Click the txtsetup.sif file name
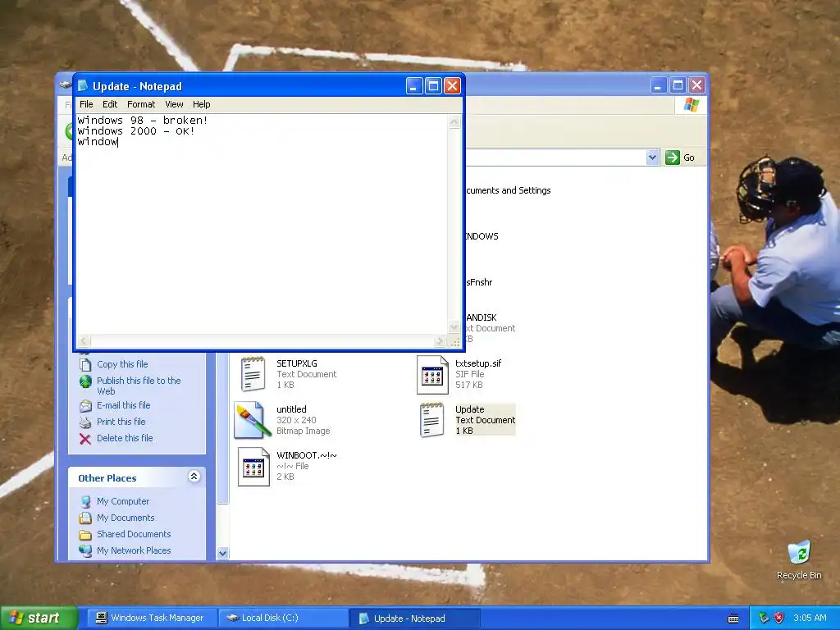Viewport: 840px width, 630px height. coord(478,363)
